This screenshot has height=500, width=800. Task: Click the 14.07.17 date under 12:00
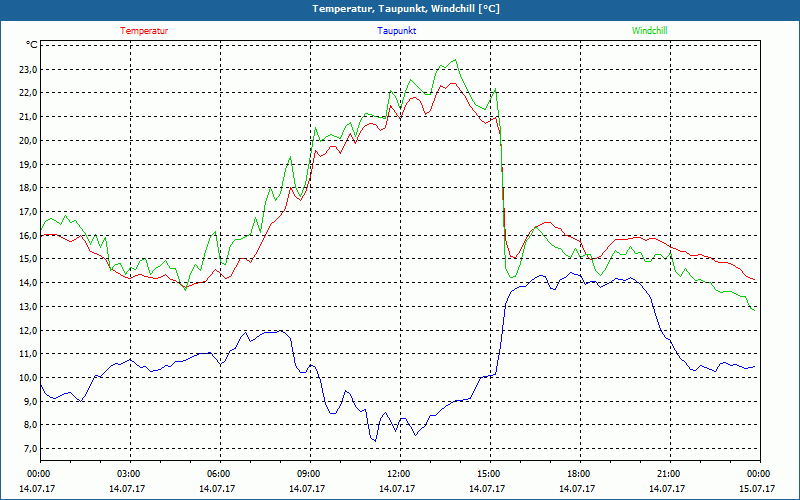pos(397,488)
